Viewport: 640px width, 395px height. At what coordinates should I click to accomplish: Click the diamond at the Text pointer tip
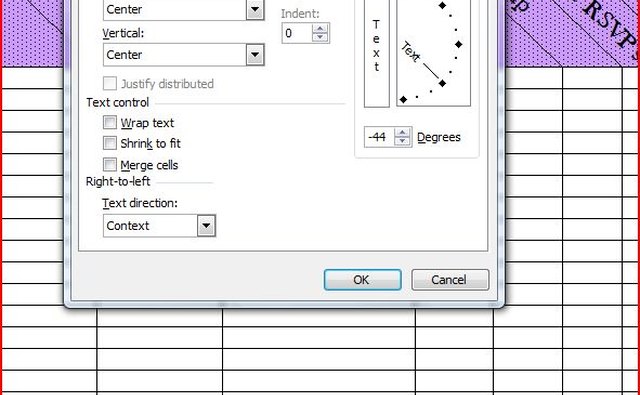[x=442, y=83]
